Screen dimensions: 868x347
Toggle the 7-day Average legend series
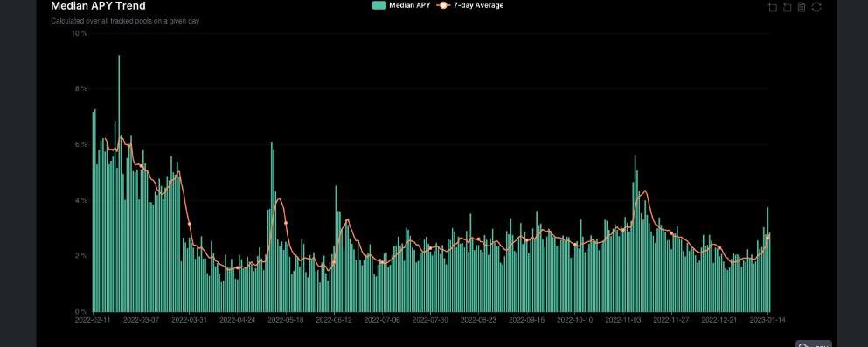470,5
